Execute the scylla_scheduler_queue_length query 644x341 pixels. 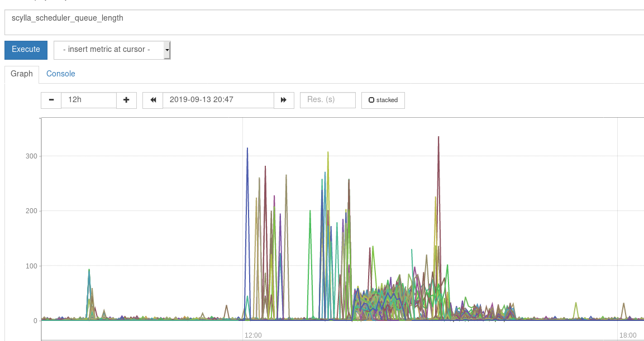25,50
